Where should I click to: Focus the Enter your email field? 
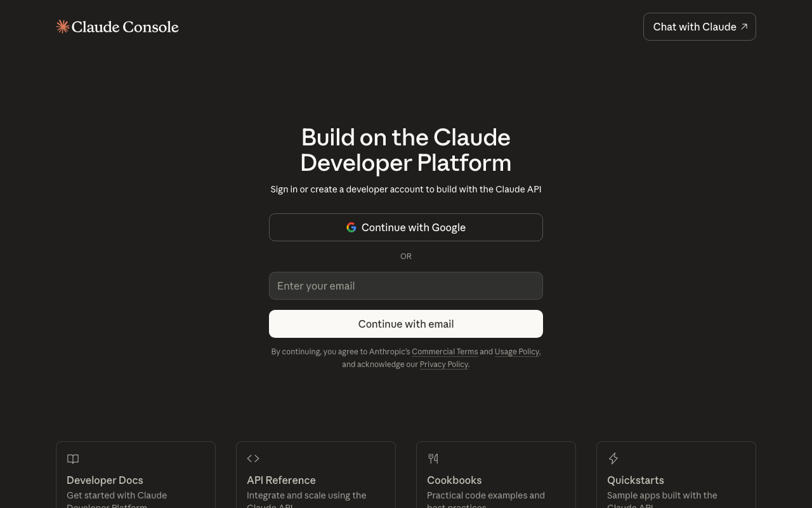pos(406,286)
